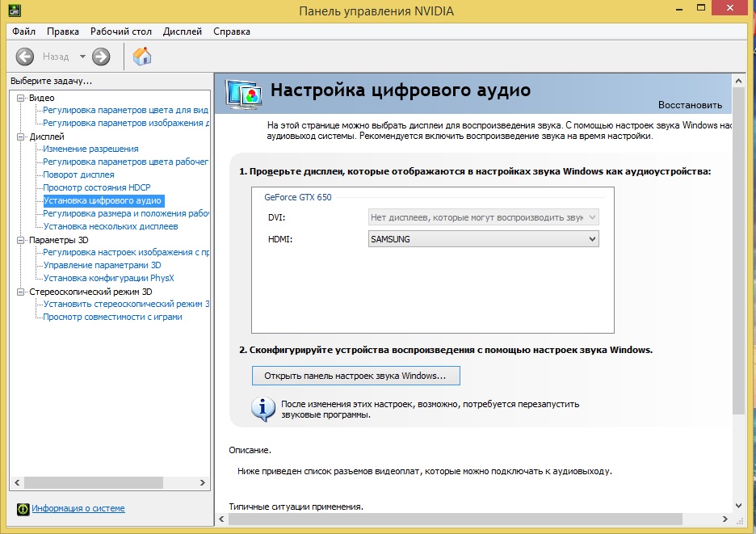Image resolution: width=756 pixels, height=534 pixels.
Task: Minimize the NVIDIA control panel window
Action: (x=680, y=9)
